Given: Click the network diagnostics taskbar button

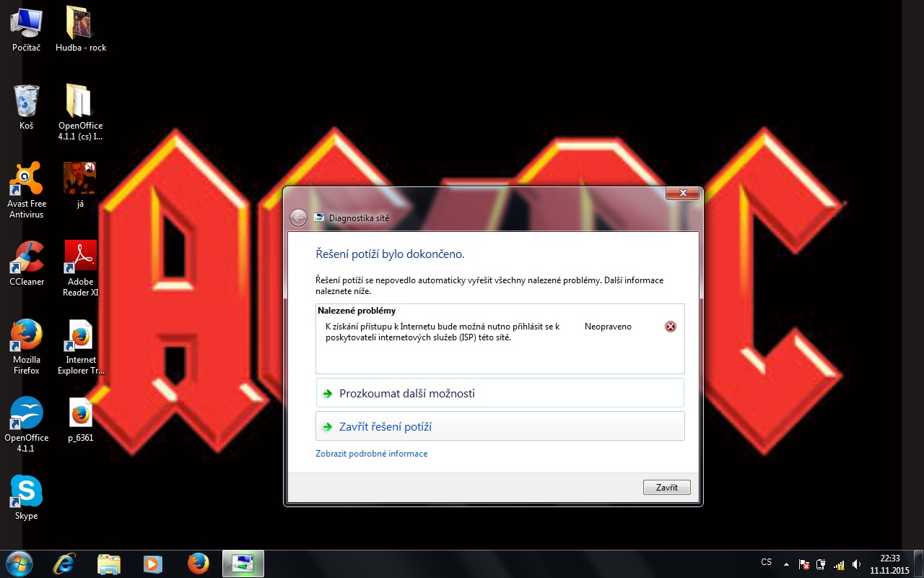Looking at the screenshot, I should (243, 564).
